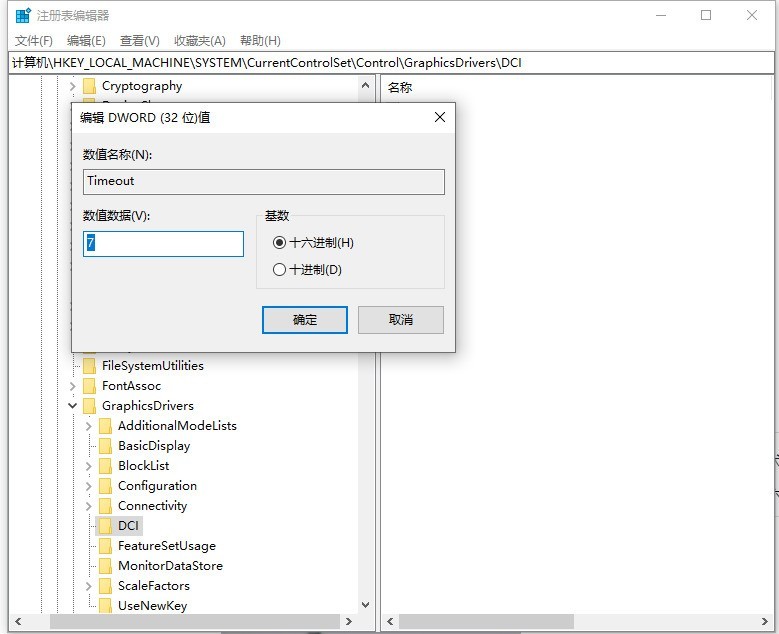Click the values pane scroll left arrow
Image resolution: width=779 pixels, height=634 pixels.
coord(390,621)
